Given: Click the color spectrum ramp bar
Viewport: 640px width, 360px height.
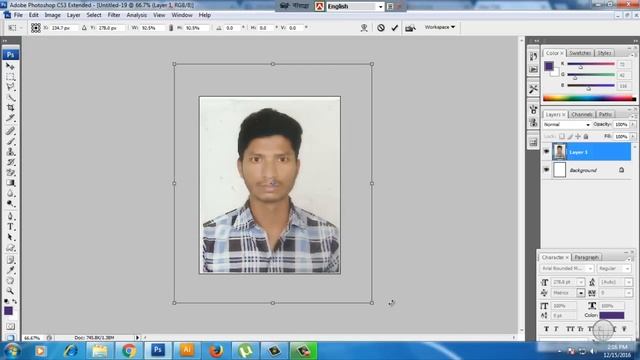Looking at the screenshot, I should [x=589, y=98].
